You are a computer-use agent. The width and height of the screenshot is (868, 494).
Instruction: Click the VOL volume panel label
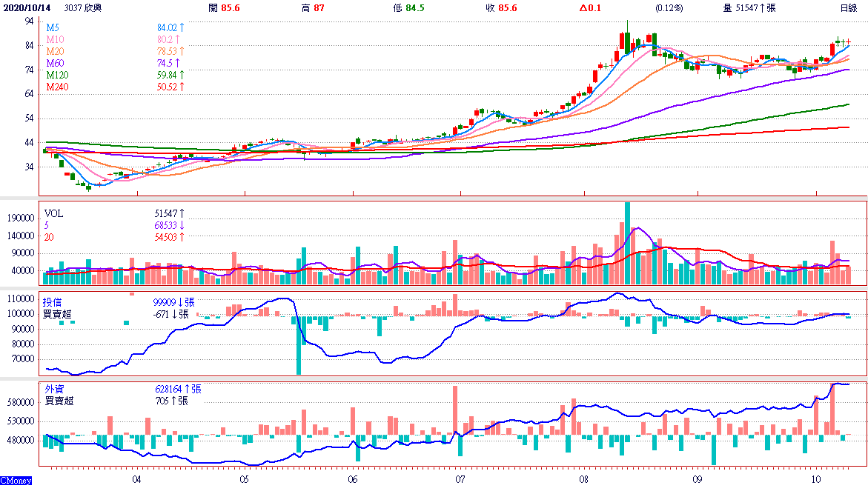click(54, 213)
